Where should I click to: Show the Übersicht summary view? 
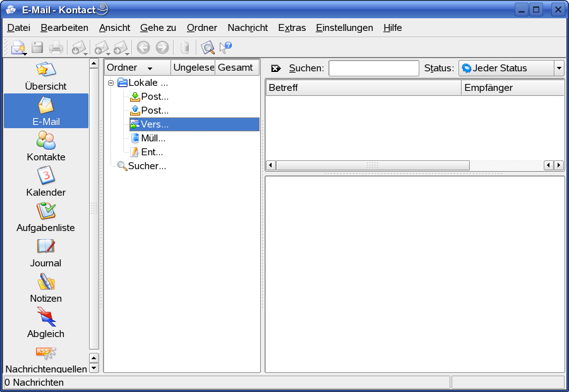pos(46,76)
